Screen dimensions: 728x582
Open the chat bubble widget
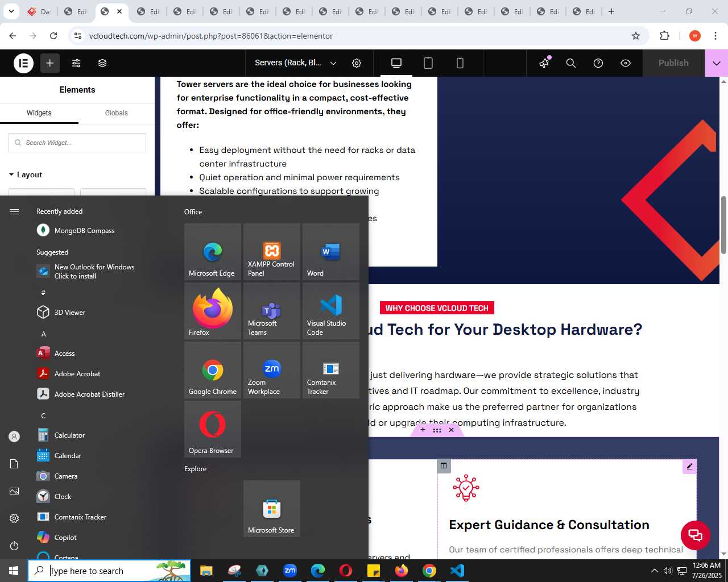(695, 535)
